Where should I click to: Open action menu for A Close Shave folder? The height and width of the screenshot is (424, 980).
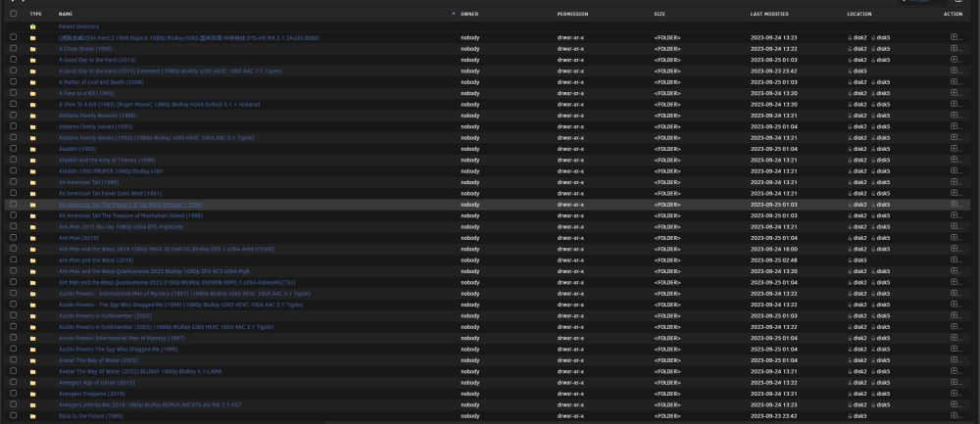tap(955, 49)
